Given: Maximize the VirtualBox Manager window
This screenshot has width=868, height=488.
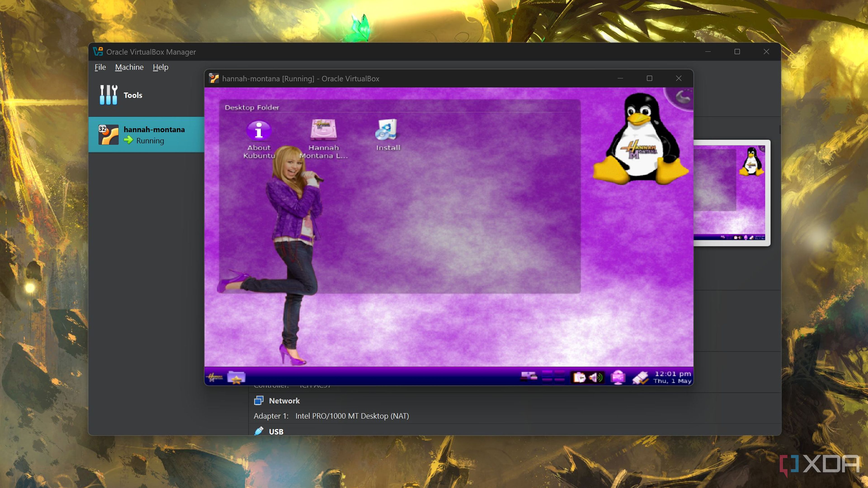Looking at the screenshot, I should coord(737,52).
